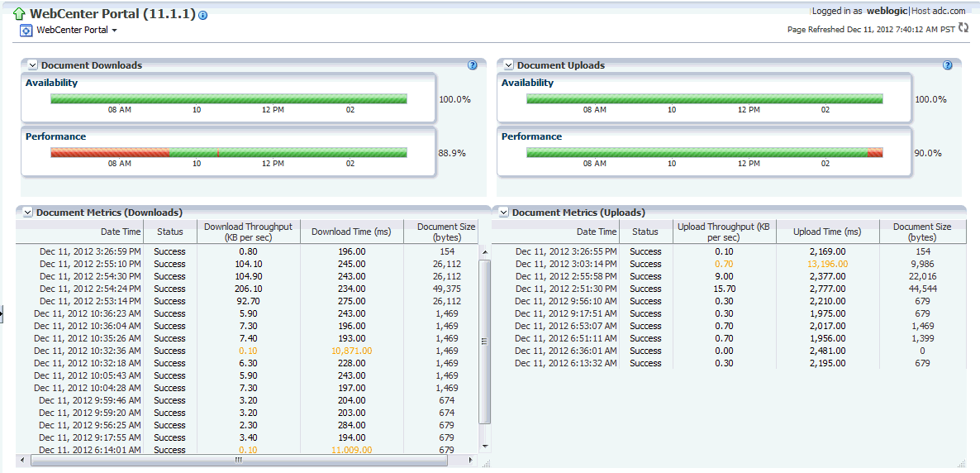
Task: Collapse the Document Uploads section
Action: (x=508, y=65)
